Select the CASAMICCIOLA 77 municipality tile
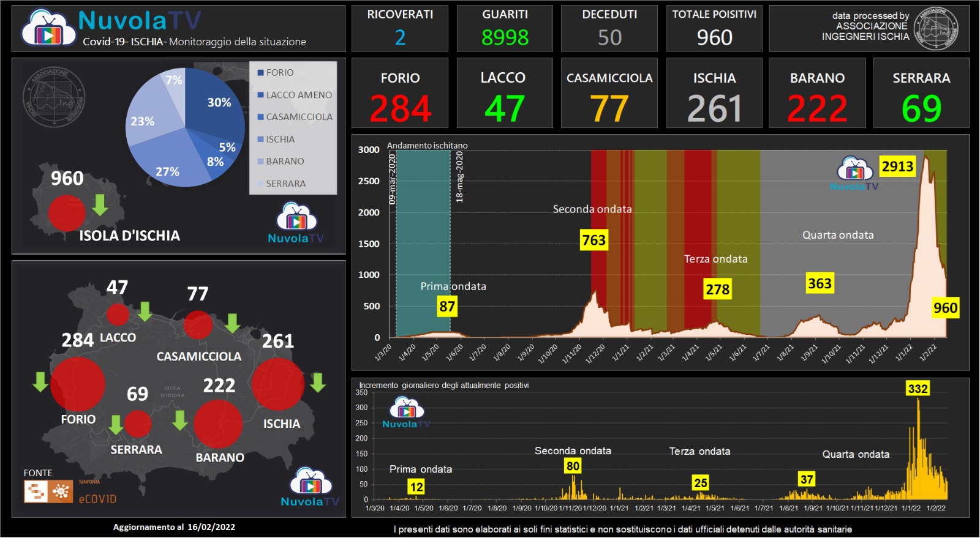The height and width of the screenshot is (538, 980). coord(609,93)
